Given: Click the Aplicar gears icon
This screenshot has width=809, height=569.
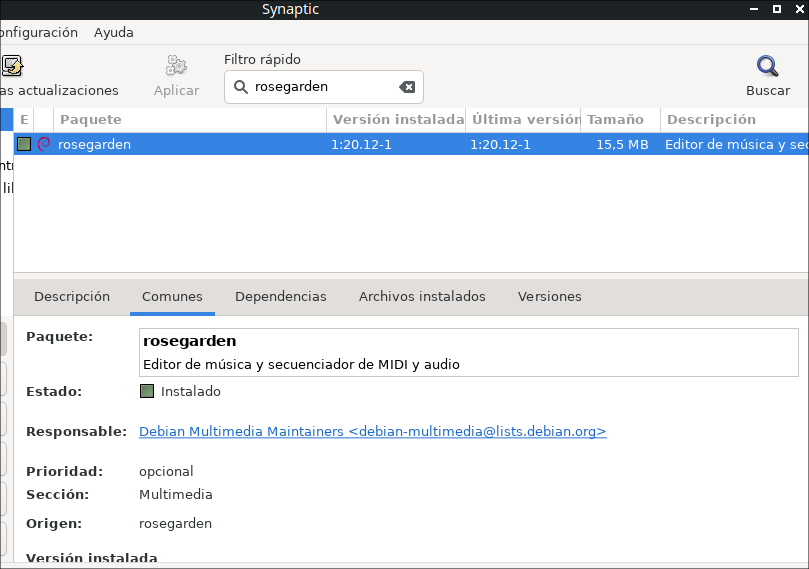Looking at the screenshot, I should [x=176, y=66].
